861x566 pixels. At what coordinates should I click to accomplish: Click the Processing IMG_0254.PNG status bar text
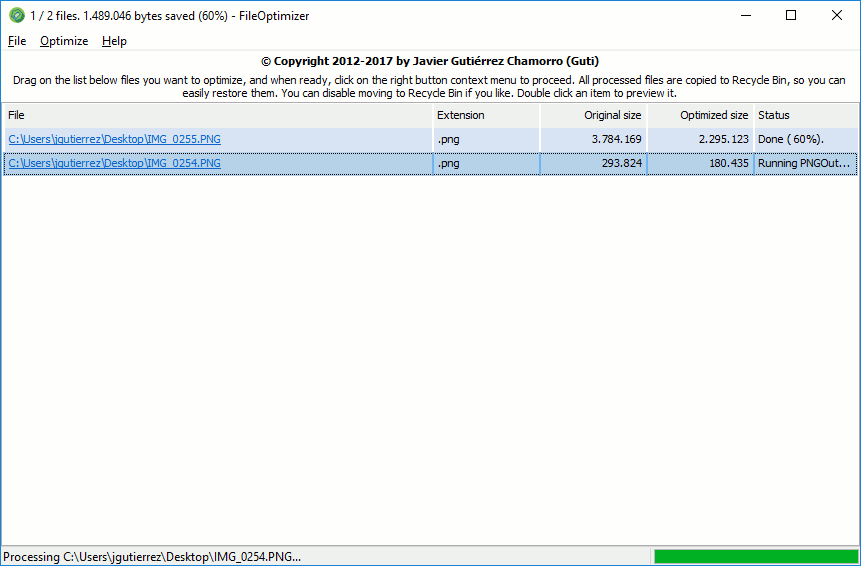pyautogui.click(x=152, y=557)
